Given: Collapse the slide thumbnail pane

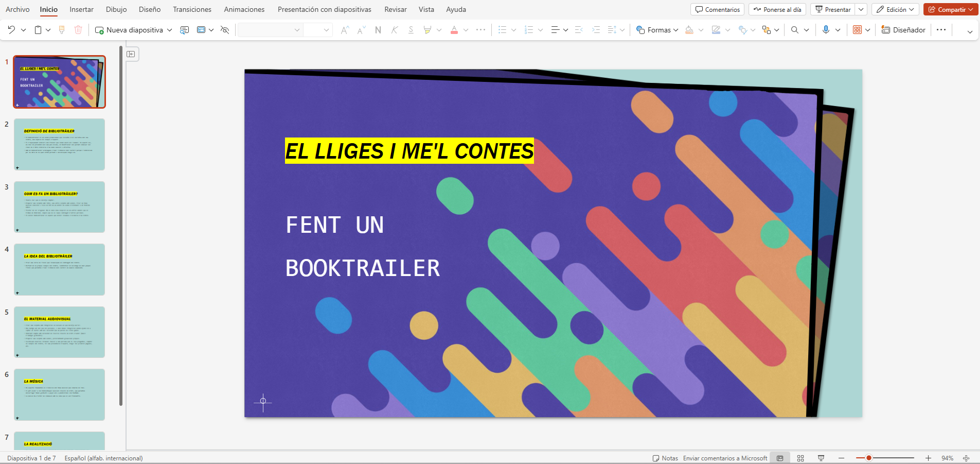Looking at the screenshot, I should point(132,54).
